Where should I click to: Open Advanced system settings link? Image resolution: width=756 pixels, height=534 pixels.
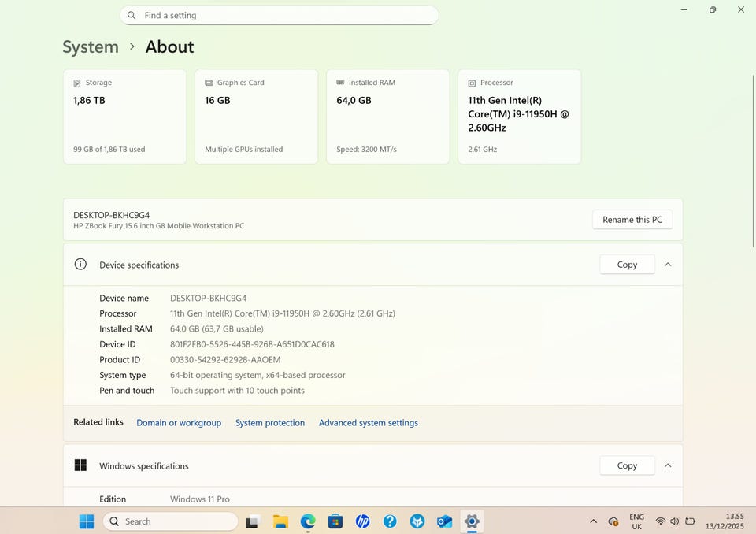click(x=369, y=423)
